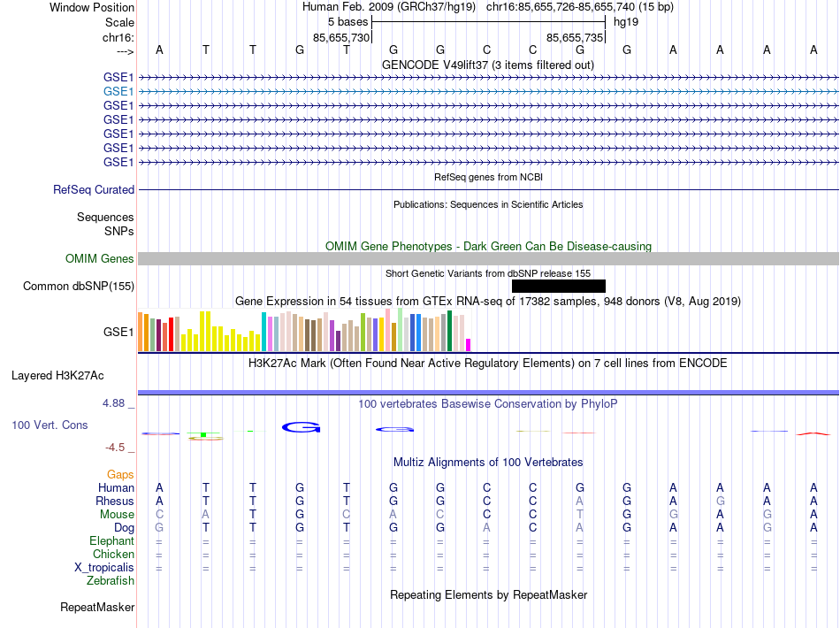Click the Human species label
Screen dimensions: 840x628
[x=116, y=487]
